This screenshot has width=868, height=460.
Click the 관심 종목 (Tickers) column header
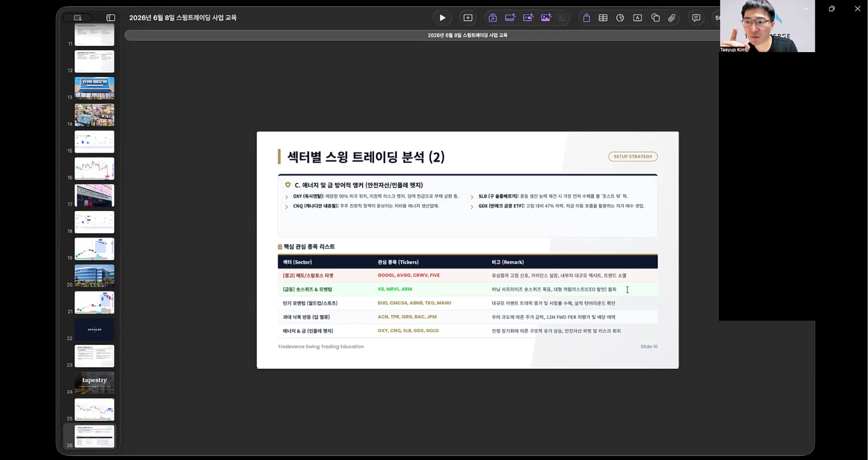click(x=398, y=262)
